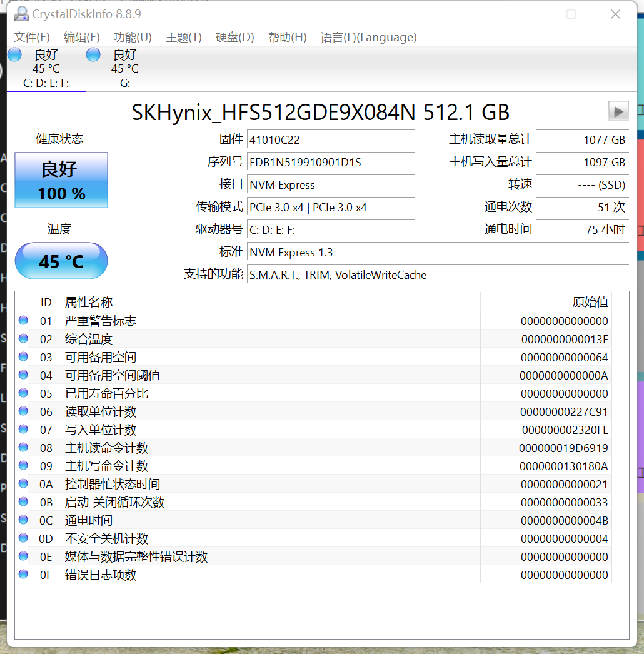Click raw value 0000000227C91
The width and height of the screenshot is (644, 654).
click(x=564, y=412)
